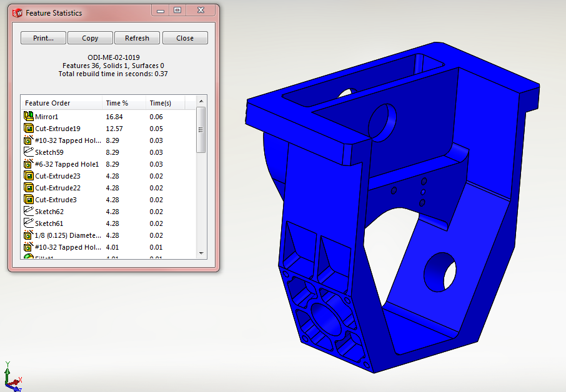Minimize the Feature Statistics window

161,11
